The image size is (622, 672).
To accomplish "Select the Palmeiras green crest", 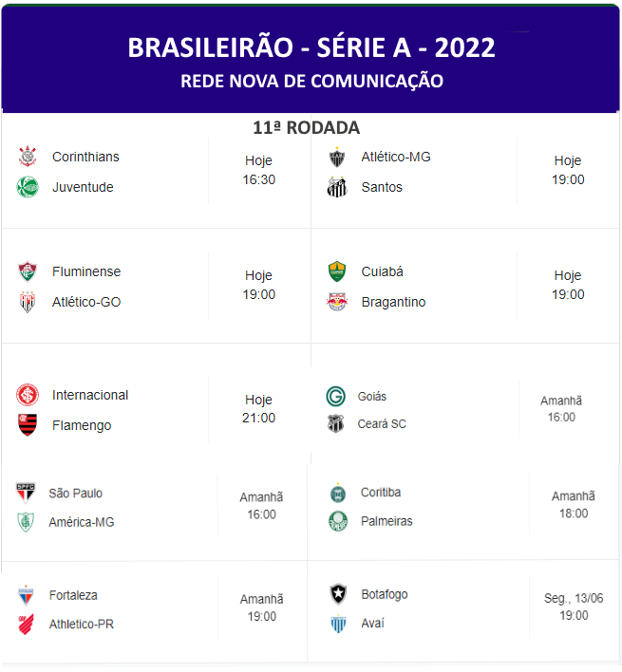I will point(338,521).
